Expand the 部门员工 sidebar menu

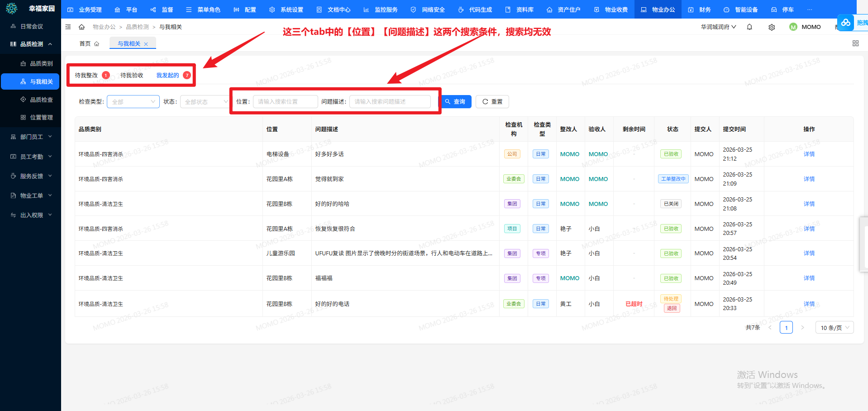click(32, 137)
